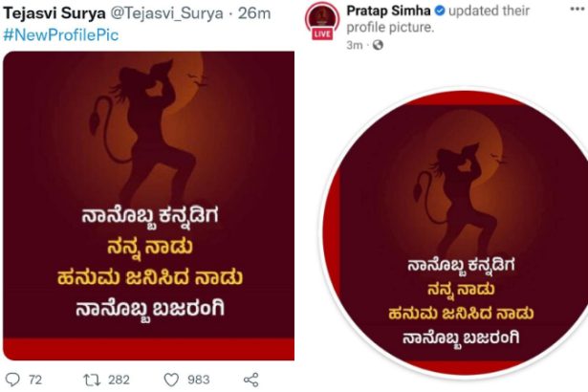Open the three-dot options menu on Facebook post

click(577, 9)
